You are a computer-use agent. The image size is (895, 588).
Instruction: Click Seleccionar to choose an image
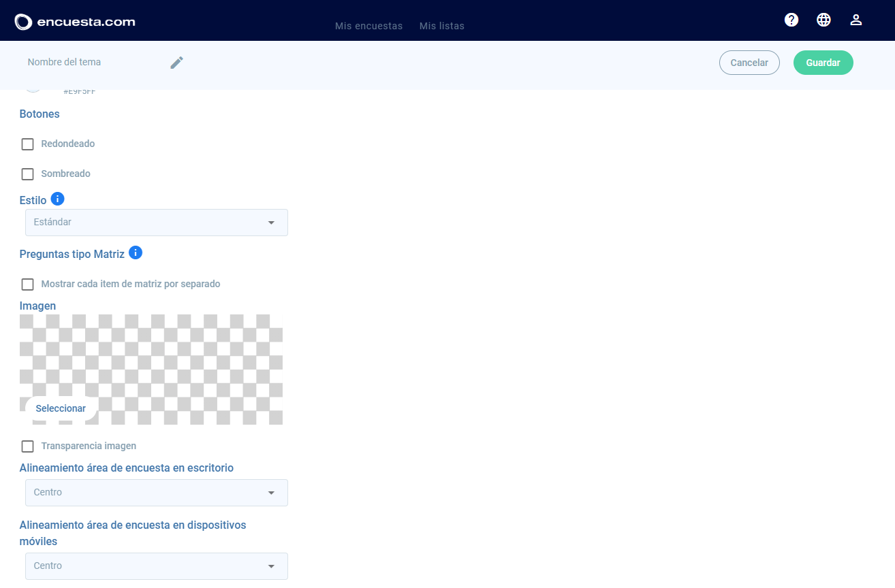(61, 408)
